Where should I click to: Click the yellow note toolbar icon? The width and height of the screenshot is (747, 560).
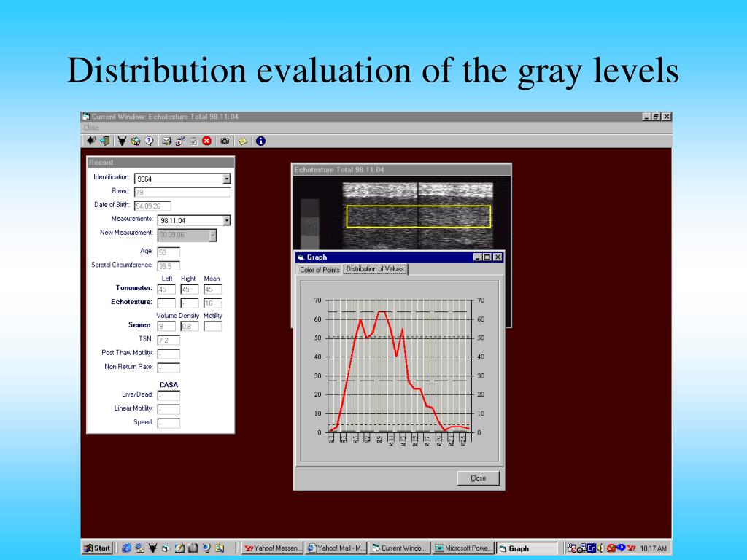(x=243, y=141)
